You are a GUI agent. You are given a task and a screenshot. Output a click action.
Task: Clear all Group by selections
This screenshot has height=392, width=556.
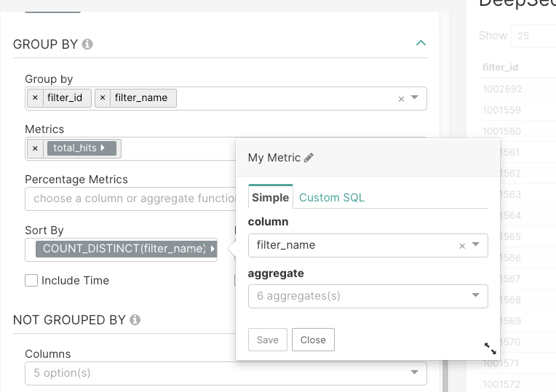(x=401, y=99)
